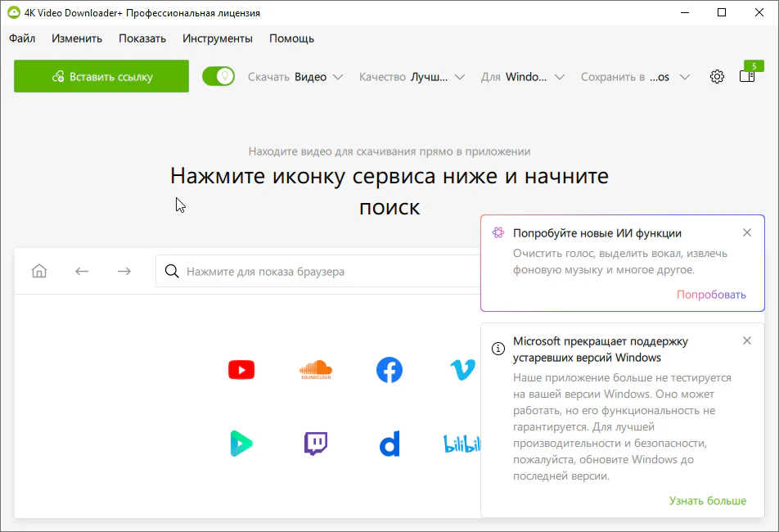Expand the Сохранить в folder dropdown
779x532 pixels.
[635, 77]
